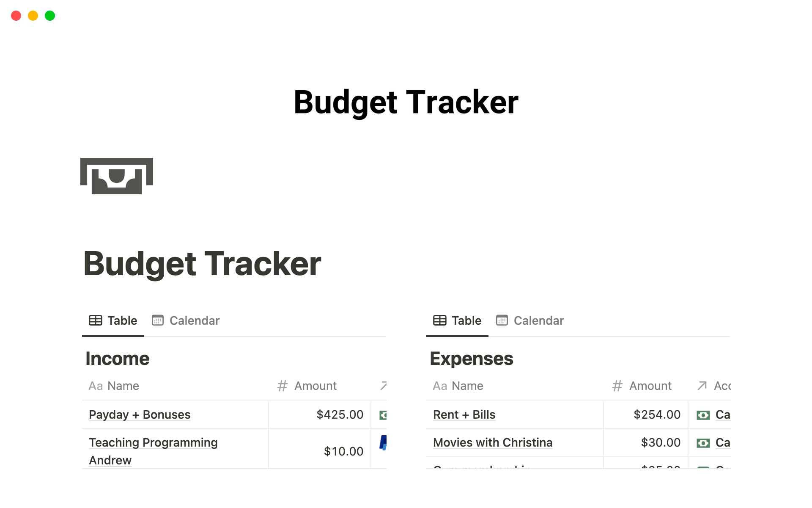Click the # icon on Income Amount column

pyautogui.click(x=282, y=386)
